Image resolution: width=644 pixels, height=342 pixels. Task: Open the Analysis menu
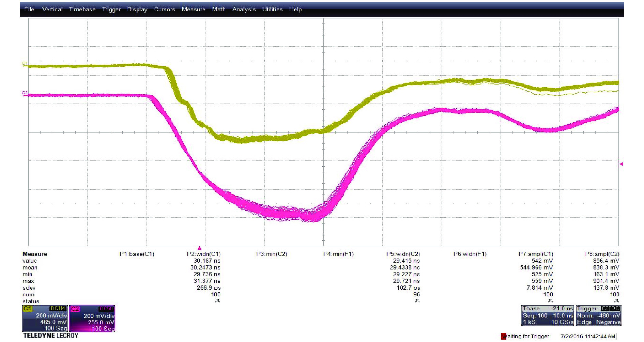244,9
